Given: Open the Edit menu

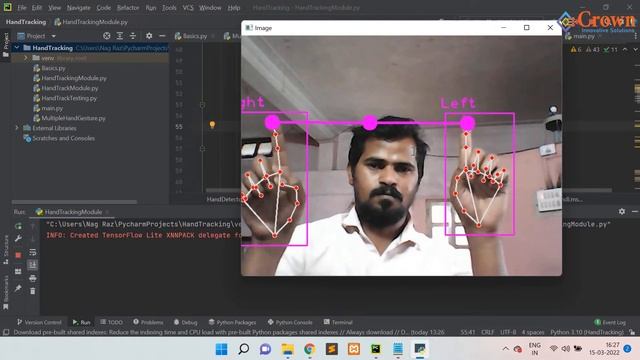Looking at the screenshot, I should [37, 8].
